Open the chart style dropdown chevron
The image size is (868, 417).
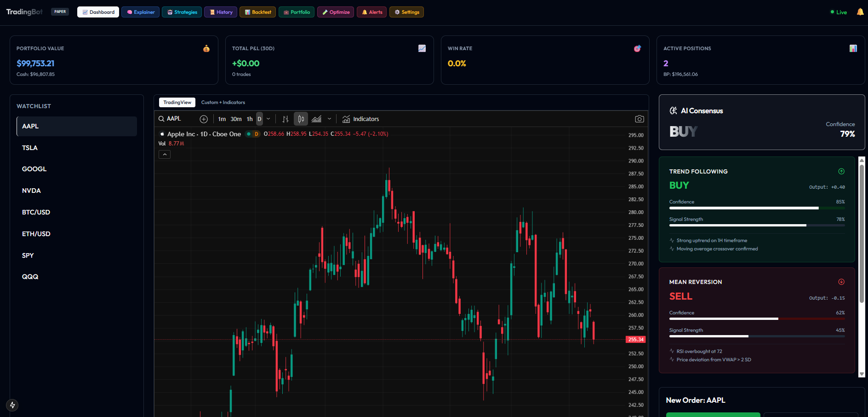click(329, 119)
